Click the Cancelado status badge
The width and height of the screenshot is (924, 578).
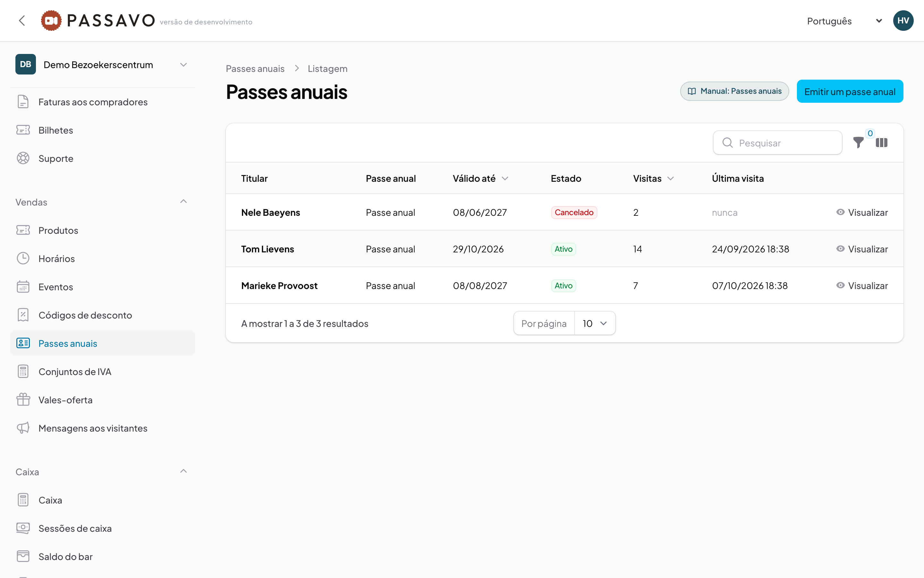[x=574, y=212]
